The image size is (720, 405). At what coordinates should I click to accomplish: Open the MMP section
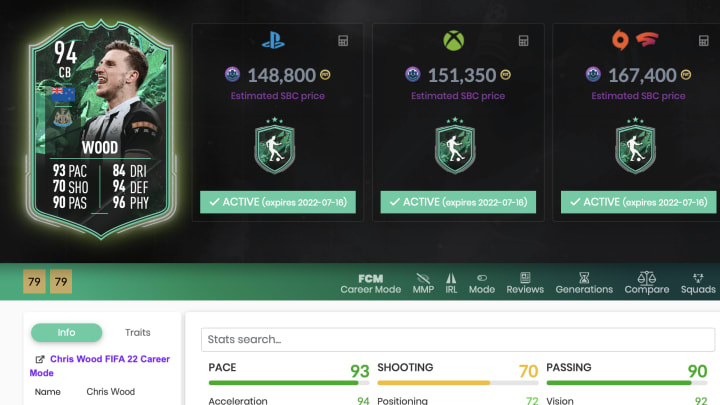tap(423, 284)
